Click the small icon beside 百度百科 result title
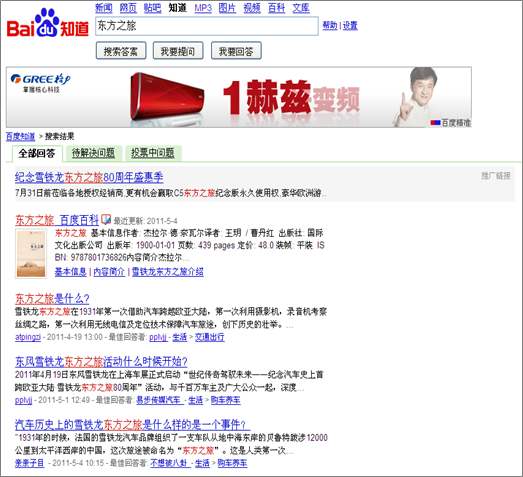The image size is (523, 477). pyautogui.click(x=106, y=219)
